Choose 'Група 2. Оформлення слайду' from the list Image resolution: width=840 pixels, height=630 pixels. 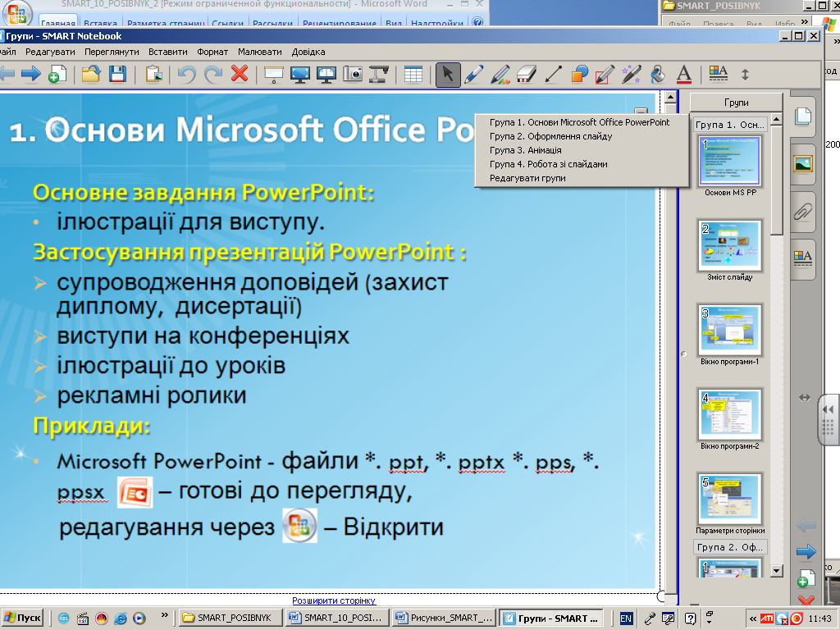550,136
